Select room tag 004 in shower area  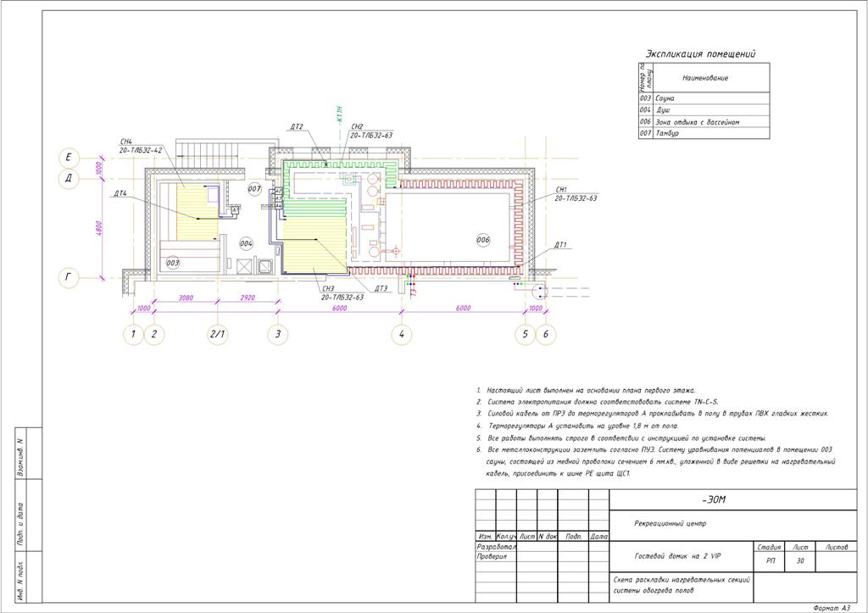[x=246, y=243]
